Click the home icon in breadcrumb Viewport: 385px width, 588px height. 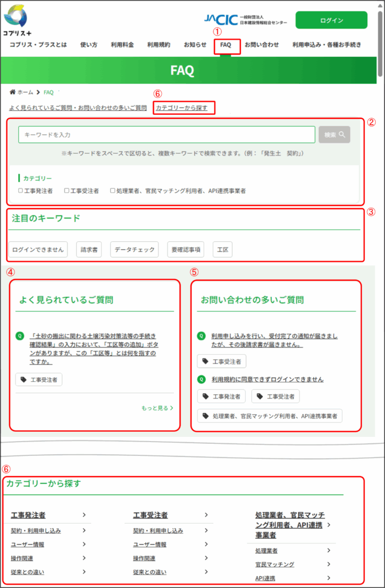pos(13,92)
